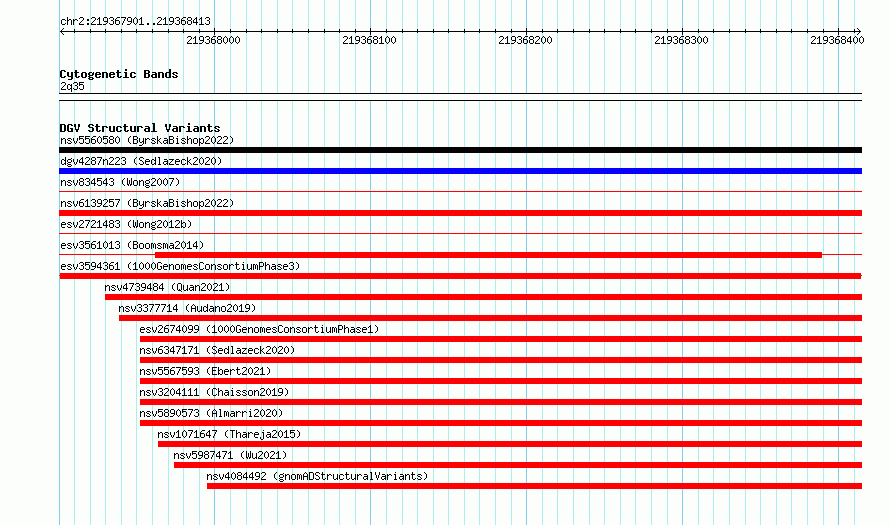Click the nsv5560580 (ByrskaBishop2022) label
The width and height of the screenshot is (890, 525).
pyautogui.click(x=147, y=140)
